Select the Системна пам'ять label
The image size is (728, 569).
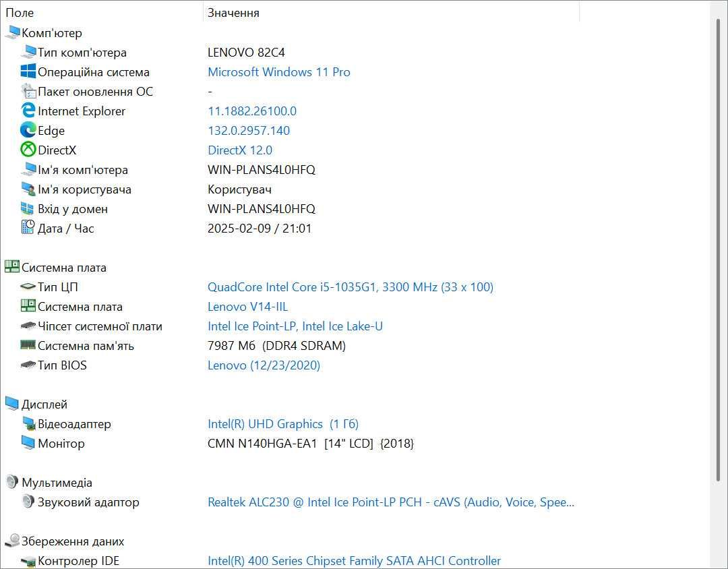click(x=86, y=346)
